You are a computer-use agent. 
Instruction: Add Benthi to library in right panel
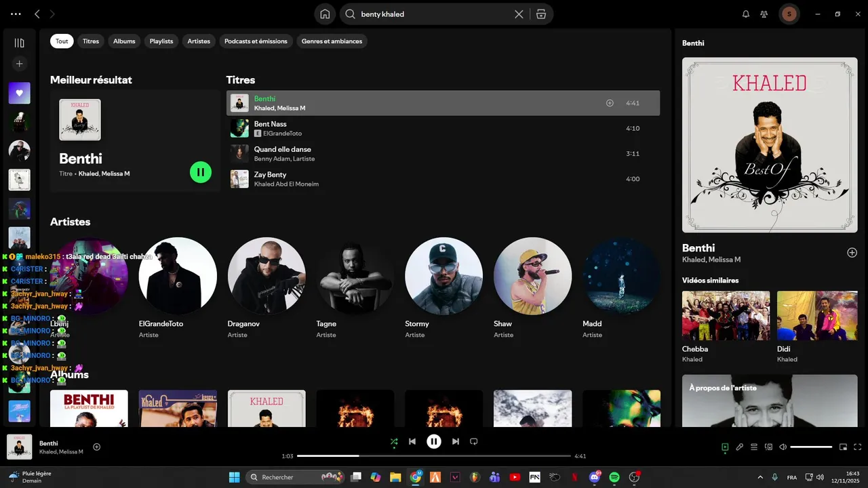pyautogui.click(x=852, y=252)
